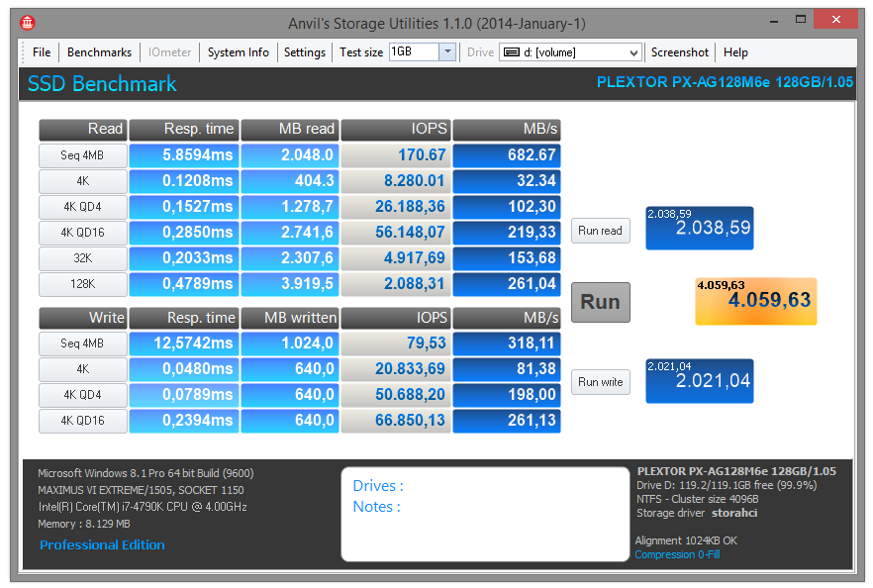Click the Drives and Notes text box

click(x=485, y=514)
